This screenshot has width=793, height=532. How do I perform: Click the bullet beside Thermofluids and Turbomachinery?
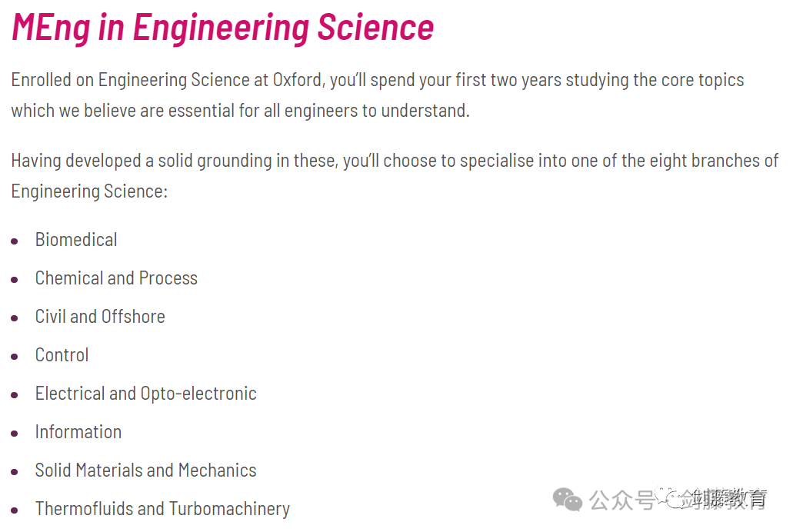coord(15,510)
